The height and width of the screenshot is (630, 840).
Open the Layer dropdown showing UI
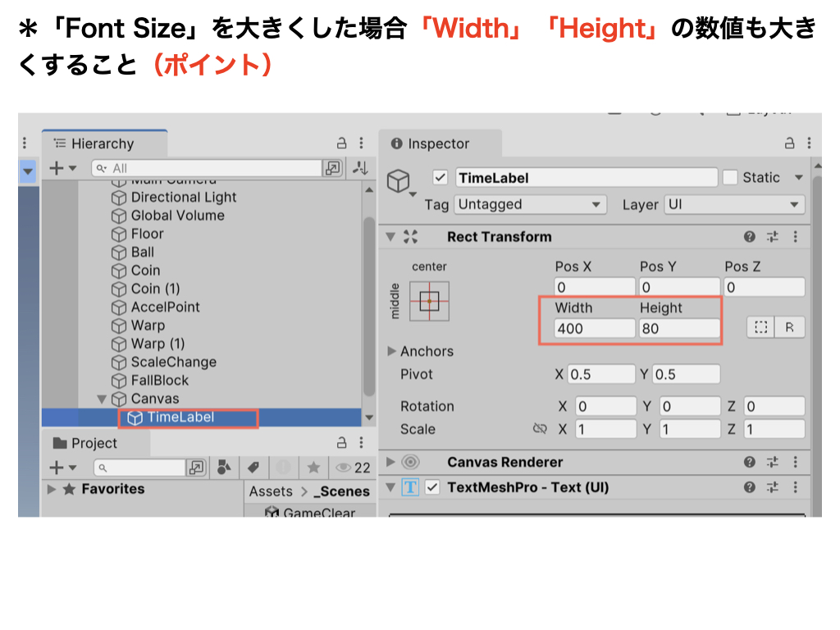tap(733, 204)
